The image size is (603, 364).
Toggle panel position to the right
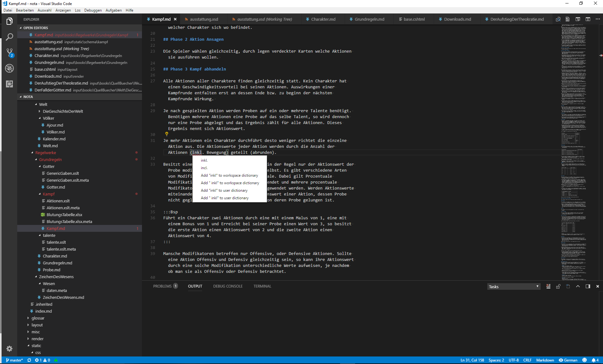588,286
